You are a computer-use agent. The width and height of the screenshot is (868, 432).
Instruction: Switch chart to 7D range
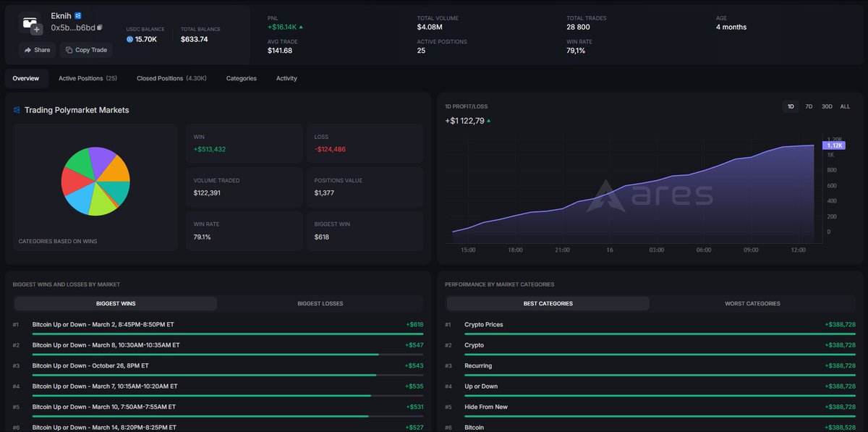[809, 106]
